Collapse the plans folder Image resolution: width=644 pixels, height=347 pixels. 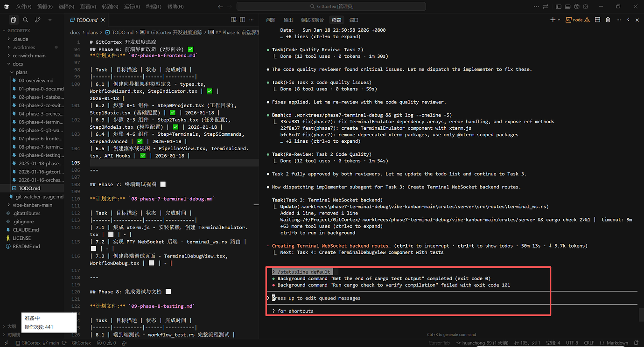(x=32, y=72)
